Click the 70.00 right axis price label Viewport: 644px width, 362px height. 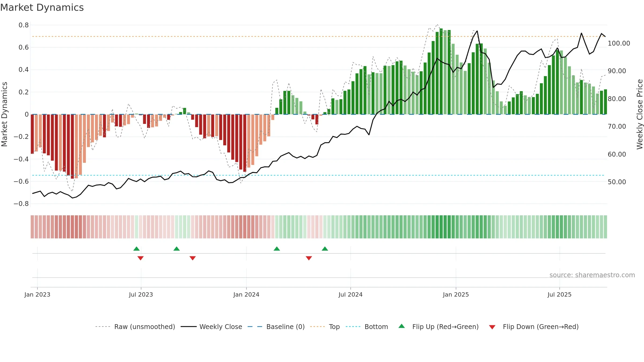pos(617,126)
